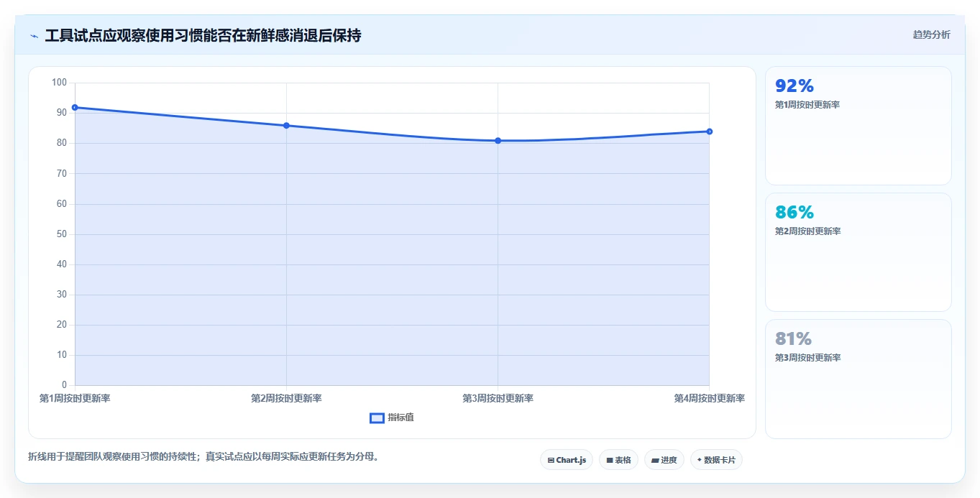Screen dimensions: 980x498
Task: Toggle the 指标值 legend swatch
Action: tap(377, 418)
